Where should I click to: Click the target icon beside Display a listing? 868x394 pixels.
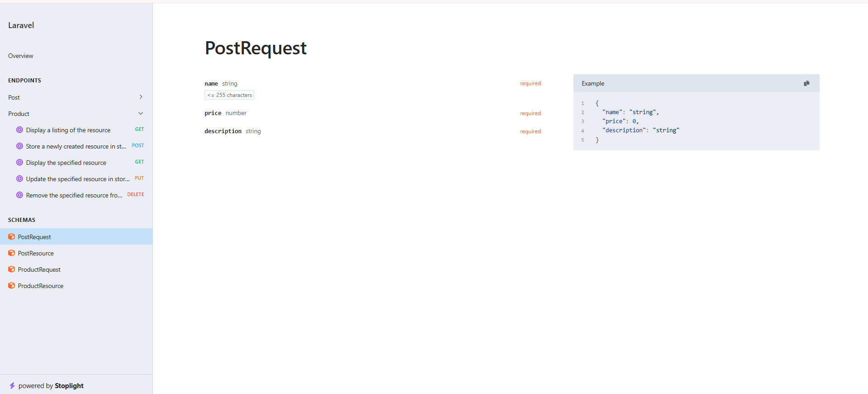coord(19,130)
